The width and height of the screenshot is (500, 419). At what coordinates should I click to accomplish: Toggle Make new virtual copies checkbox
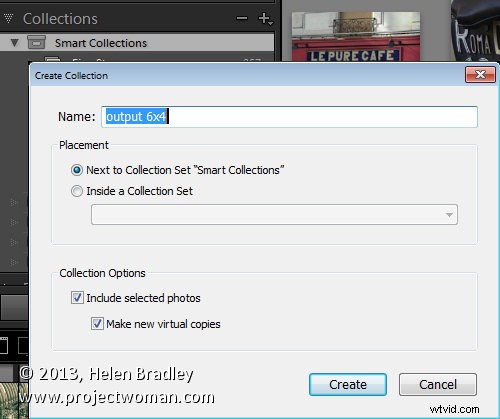(x=97, y=324)
